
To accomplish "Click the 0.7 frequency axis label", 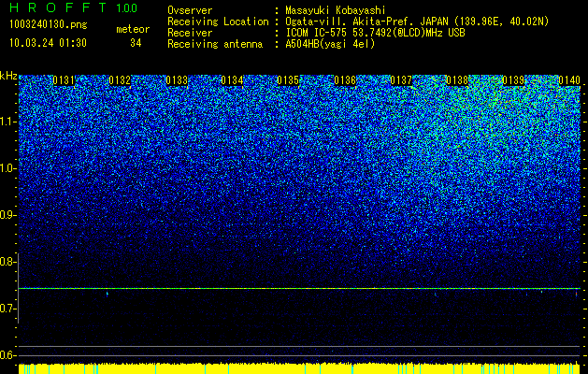I will [x=7, y=309].
